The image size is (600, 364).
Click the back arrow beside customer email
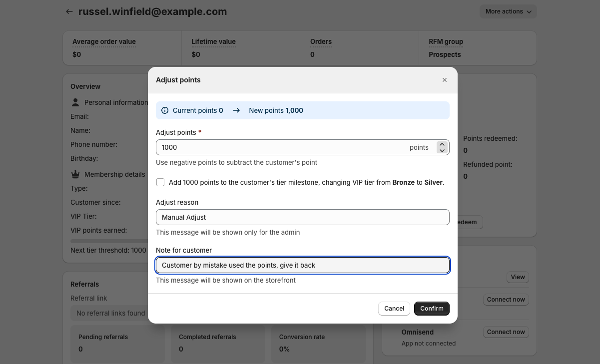[x=69, y=11]
